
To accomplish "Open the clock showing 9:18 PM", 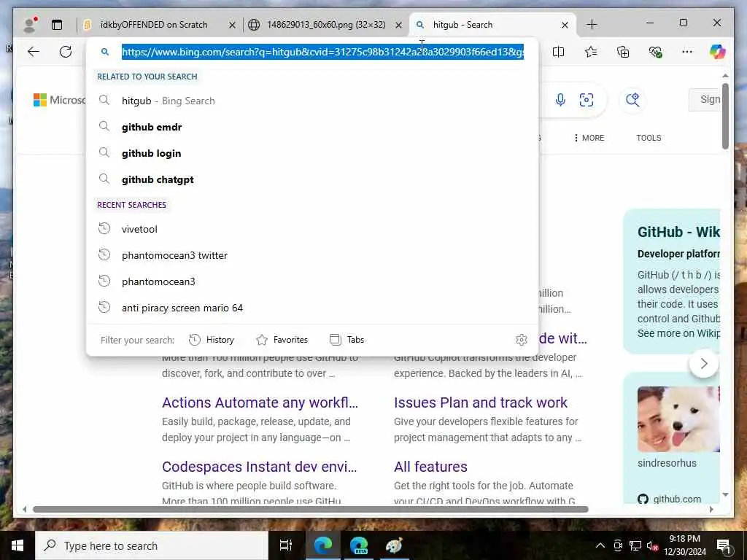I will click(x=685, y=545).
